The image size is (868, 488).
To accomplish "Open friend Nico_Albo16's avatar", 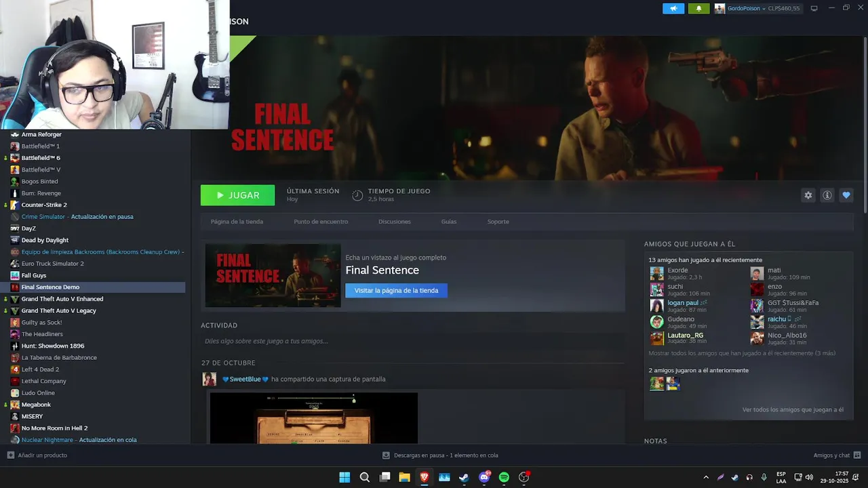I will click(x=757, y=338).
